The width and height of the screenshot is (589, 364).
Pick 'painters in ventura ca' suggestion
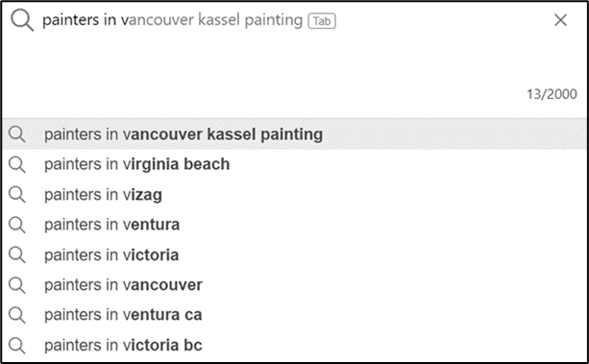coord(294,315)
